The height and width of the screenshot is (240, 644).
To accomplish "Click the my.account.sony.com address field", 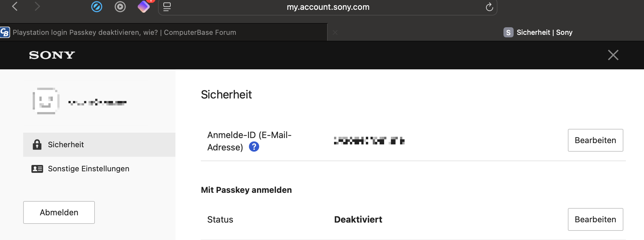I will tap(328, 7).
